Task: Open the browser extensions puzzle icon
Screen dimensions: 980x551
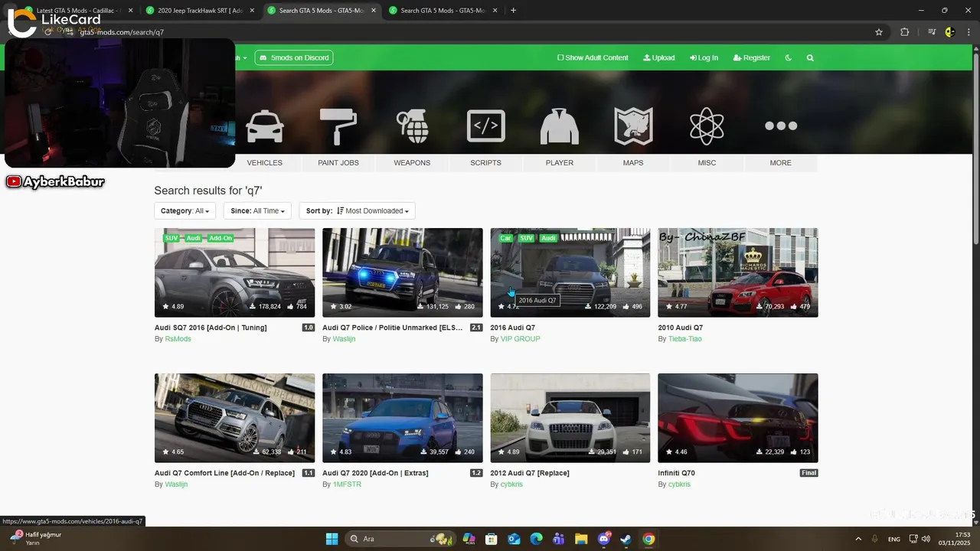Action: [x=905, y=32]
